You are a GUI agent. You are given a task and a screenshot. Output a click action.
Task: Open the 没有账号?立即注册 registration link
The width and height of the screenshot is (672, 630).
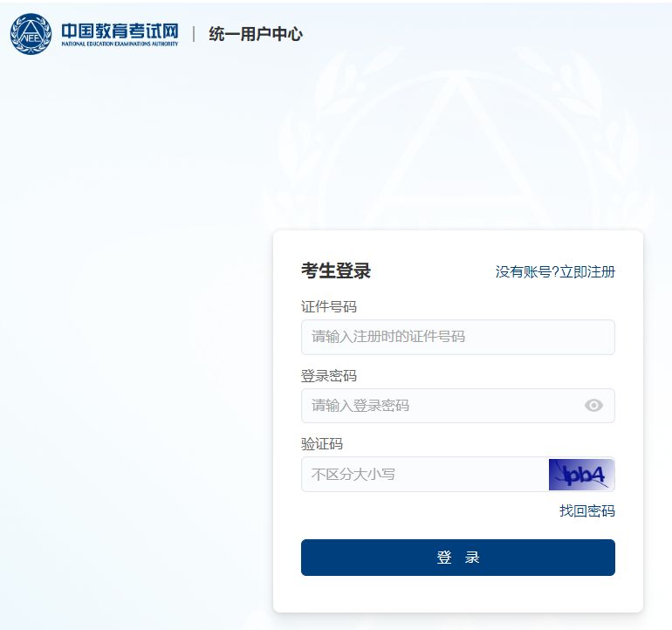pyautogui.click(x=555, y=271)
